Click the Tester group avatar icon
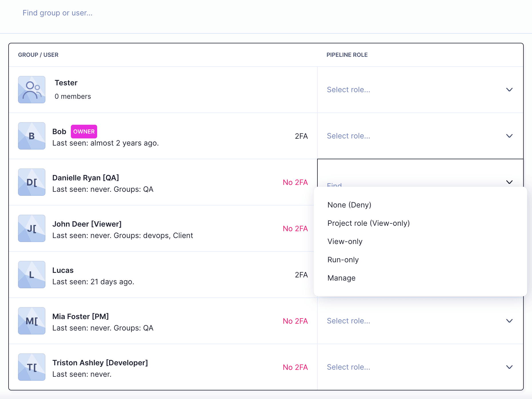The height and width of the screenshot is (399, 532). tap(32, 90)
